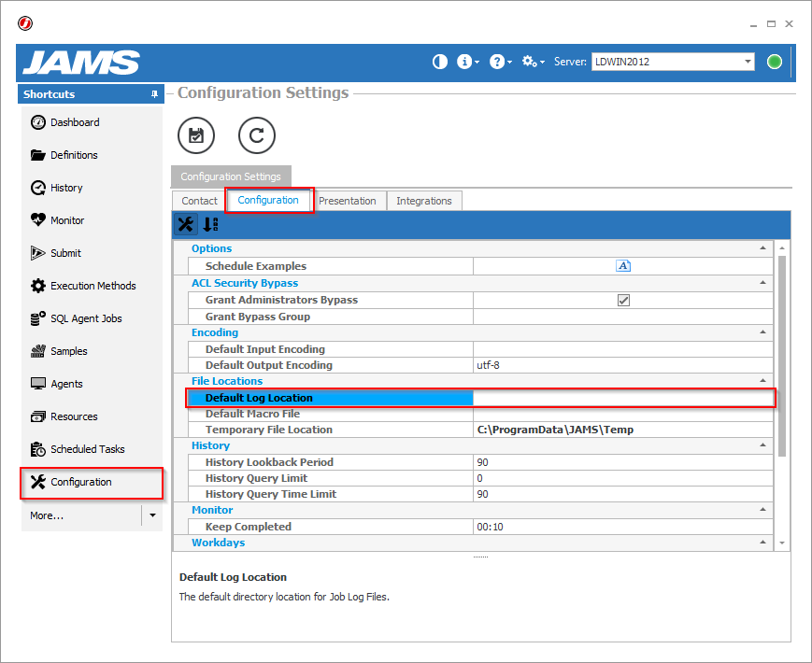Image resolution: width=812 pixels, height=663 pixels.
Task: Collapse the File Locations section
Action: click(x=762, y=380)
